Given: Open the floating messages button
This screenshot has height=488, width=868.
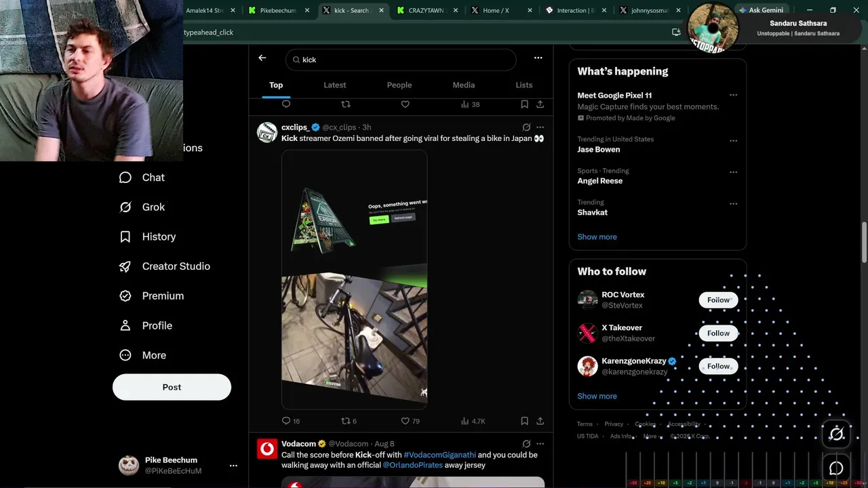Looking at the screenshot, I should 836,468.
